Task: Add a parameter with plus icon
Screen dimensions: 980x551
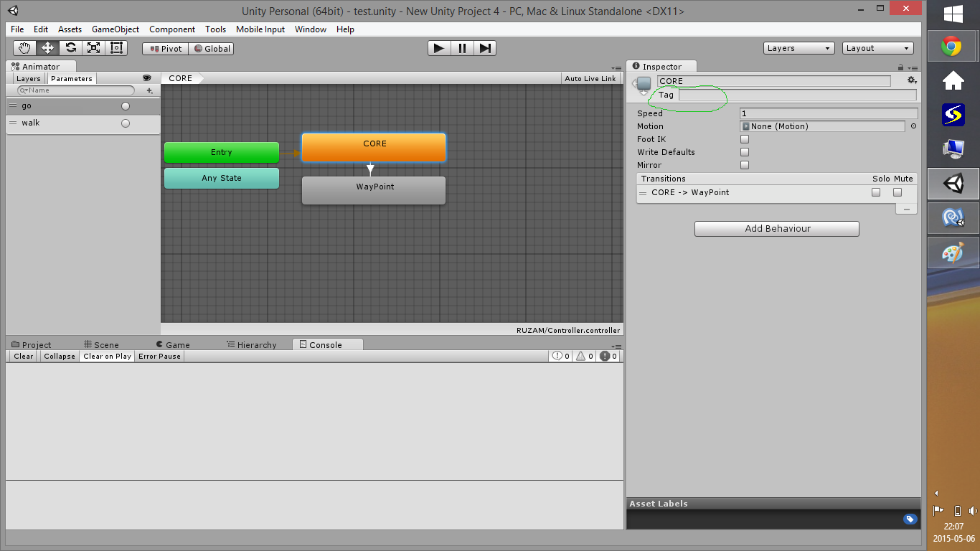Action: pos(149,91)
